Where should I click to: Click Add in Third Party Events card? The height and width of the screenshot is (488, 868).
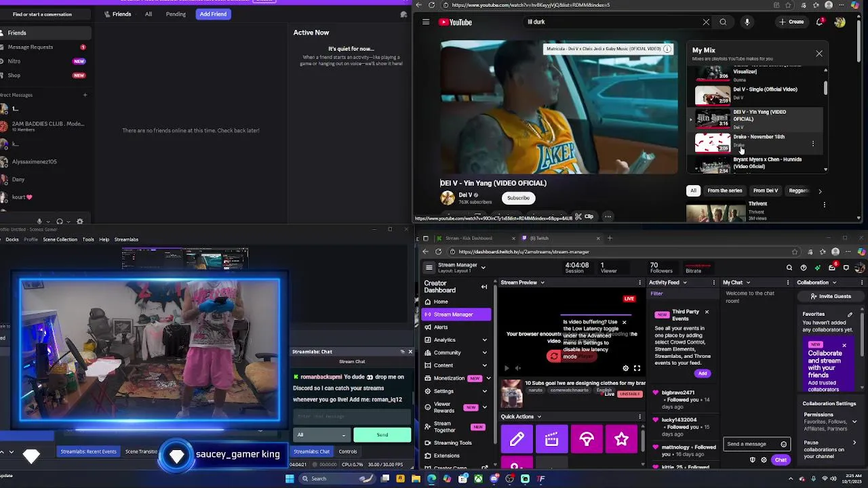coord(703,373)
